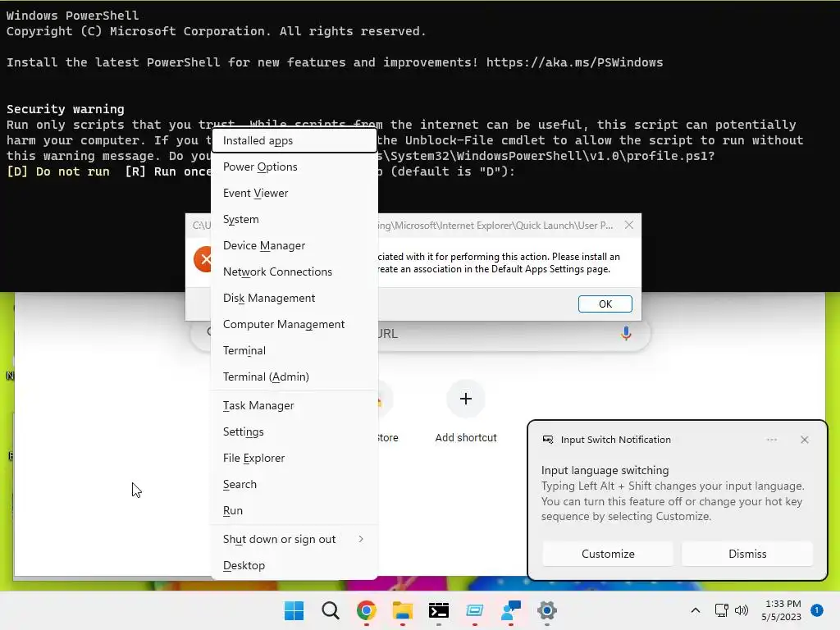Viewport: 840px width, 630px height.
Task: Click OK in the error dialog
Action: 605,304
